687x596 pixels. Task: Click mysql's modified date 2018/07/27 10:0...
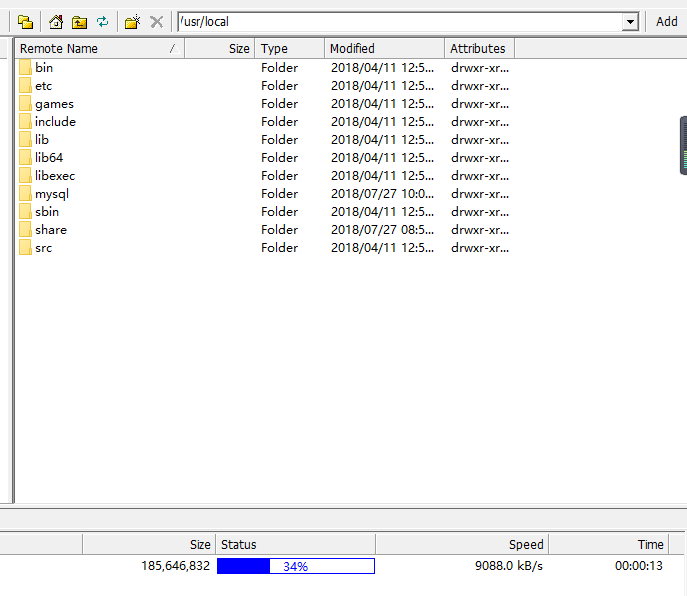382,193
